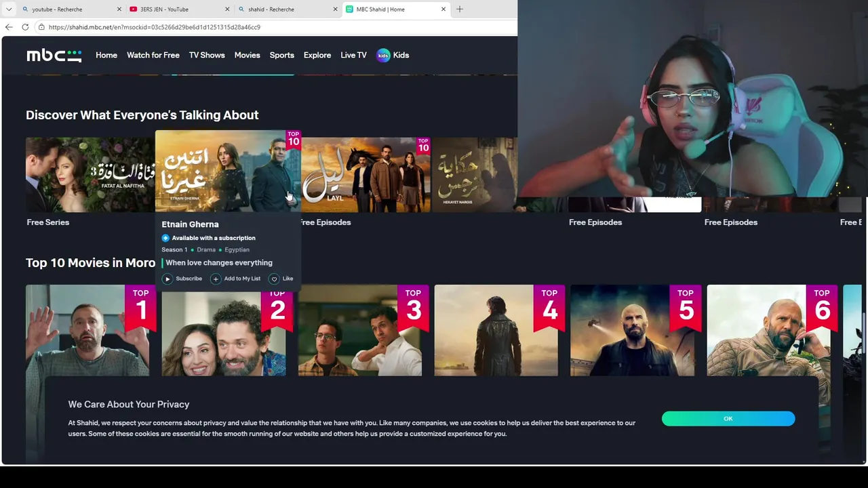This screenshot has width=868, height=488.
Task: Open the Kids section icon
Action: tap(383, 56)
